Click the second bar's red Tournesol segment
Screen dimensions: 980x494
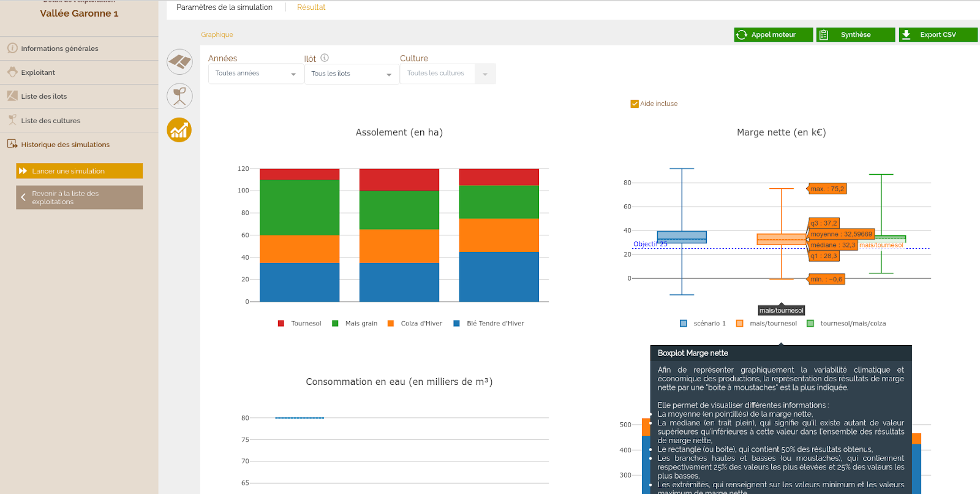pos(399,180)
